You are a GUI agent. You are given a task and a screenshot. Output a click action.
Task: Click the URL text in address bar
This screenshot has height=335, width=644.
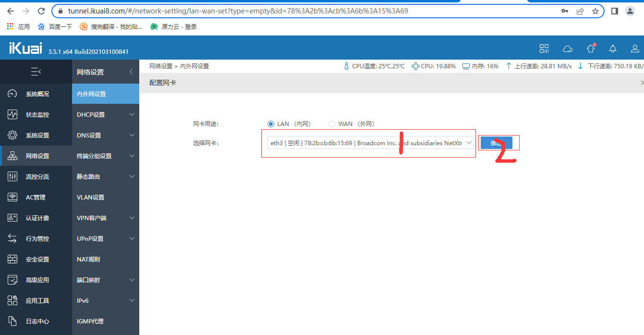(238, 11)
